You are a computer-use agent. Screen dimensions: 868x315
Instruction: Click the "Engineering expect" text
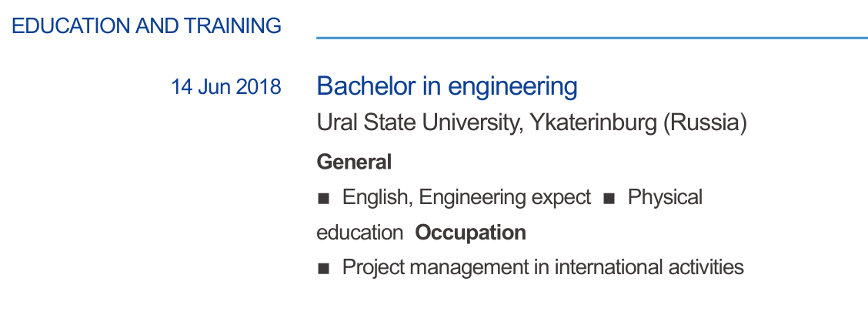(x=505, y=198)
